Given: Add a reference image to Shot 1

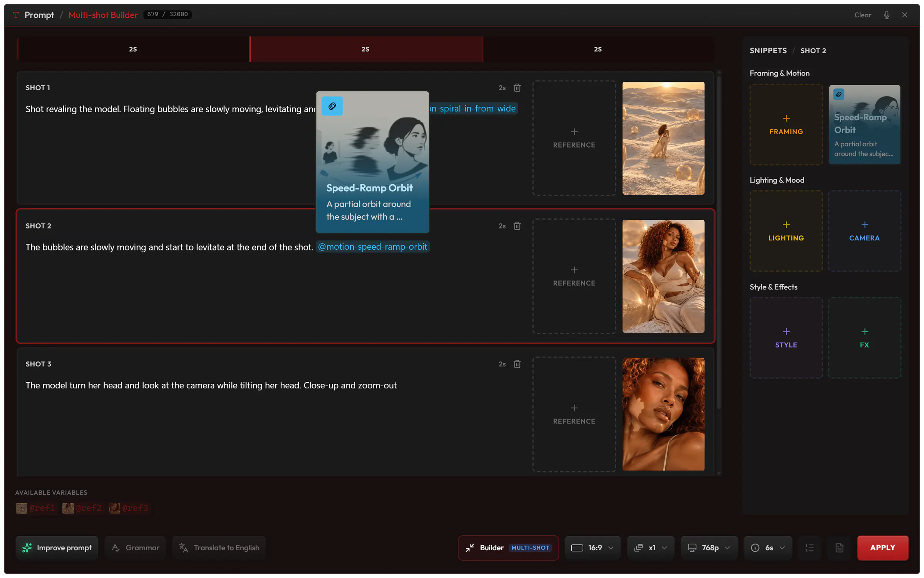Looking at the screenshot, I should (x=574, y=138).
